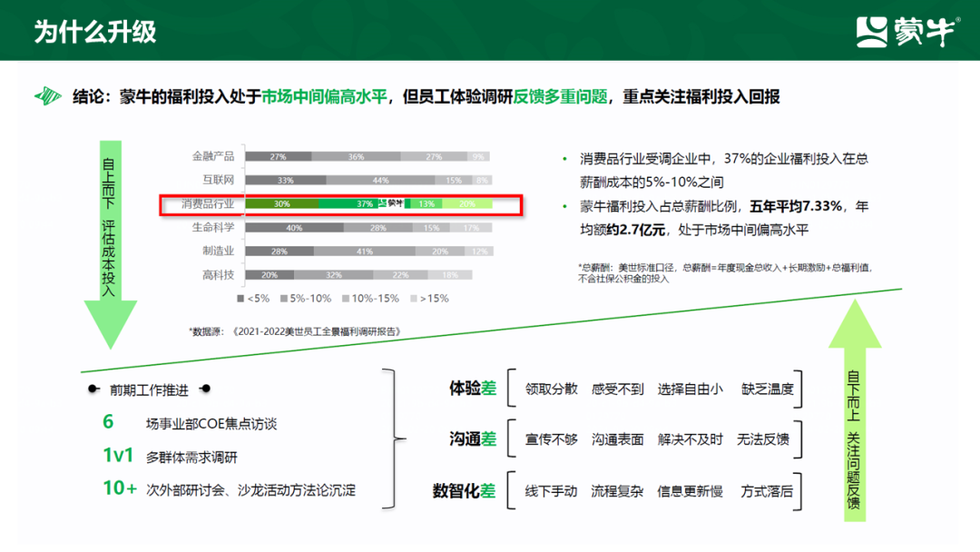The height and width of the screenshot is (552, 980).
Task: Click the large curly brace beside 前期工作推进 list
Action: (x=394, y=439)
